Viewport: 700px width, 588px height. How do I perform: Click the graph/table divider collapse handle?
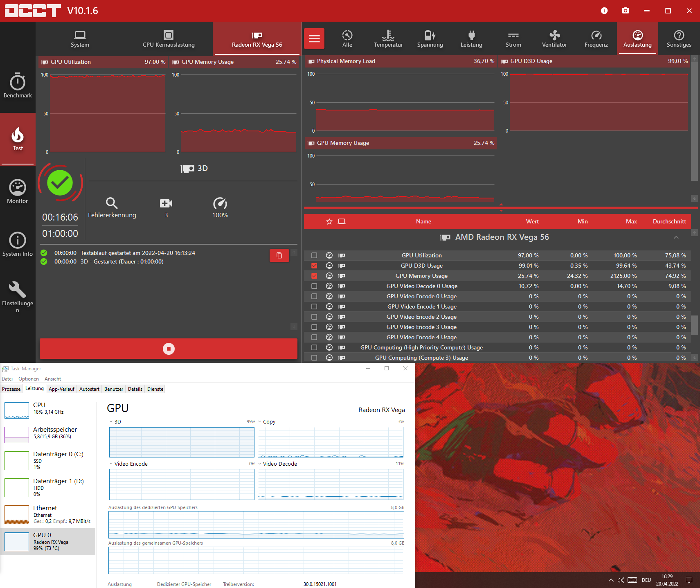click(501, 207)
